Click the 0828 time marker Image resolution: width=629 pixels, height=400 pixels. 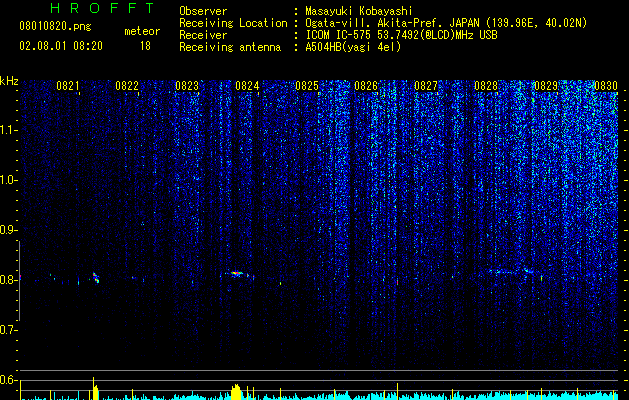486,86
